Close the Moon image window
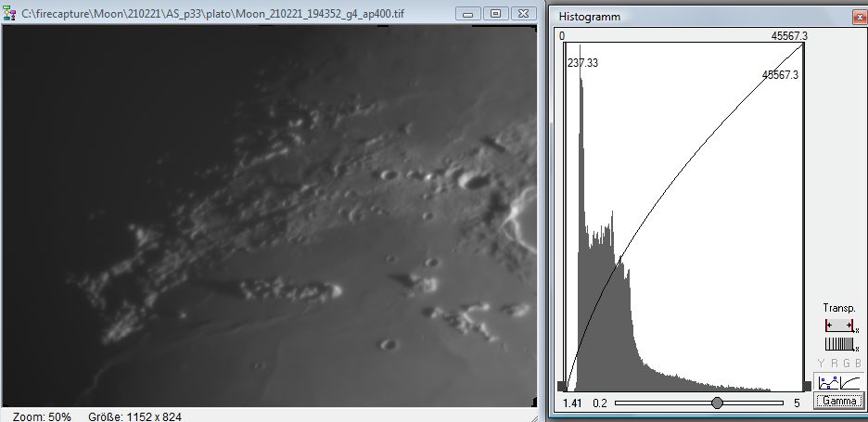868x422 pixels. tap(523, 13)
